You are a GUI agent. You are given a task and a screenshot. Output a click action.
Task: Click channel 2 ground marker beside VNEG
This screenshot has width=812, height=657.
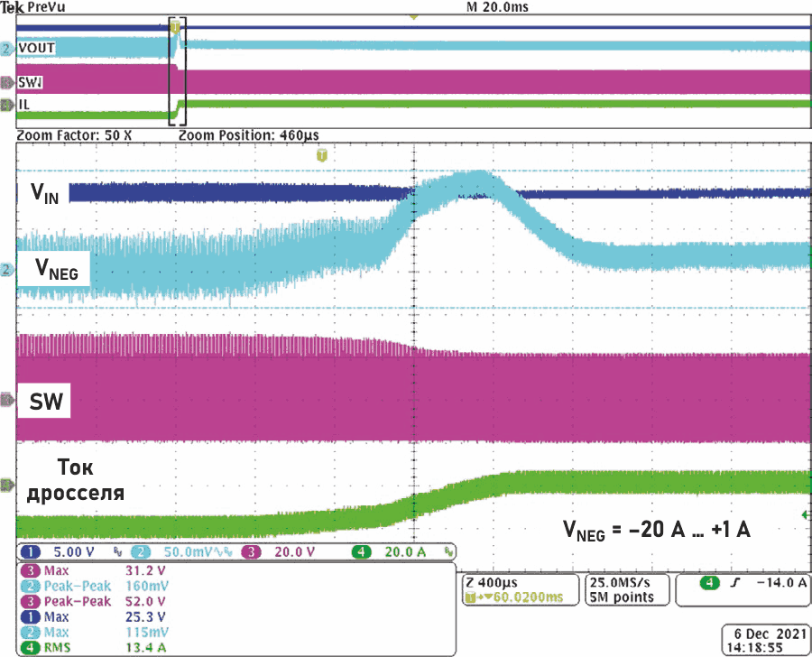(x=6, y=270)
